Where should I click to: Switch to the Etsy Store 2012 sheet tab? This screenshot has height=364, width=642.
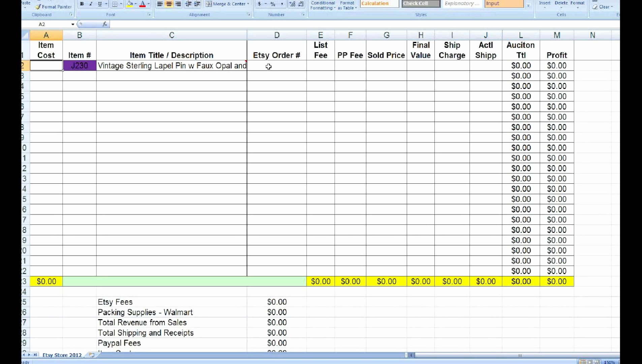[x=62, y=355]
